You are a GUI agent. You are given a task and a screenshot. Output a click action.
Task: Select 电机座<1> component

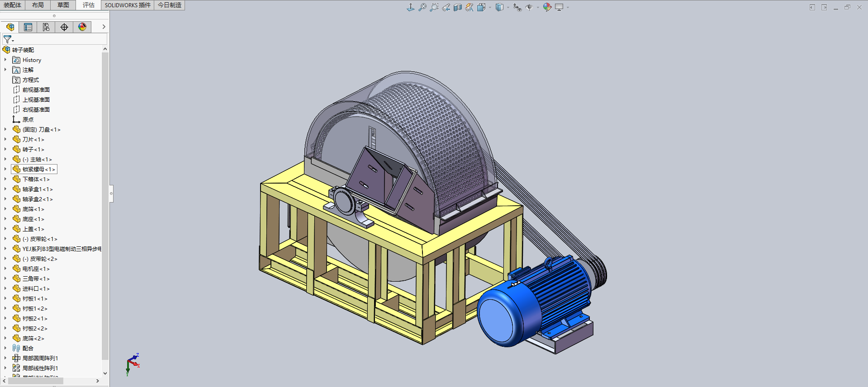pyautogui.click(x=36, y=269)
